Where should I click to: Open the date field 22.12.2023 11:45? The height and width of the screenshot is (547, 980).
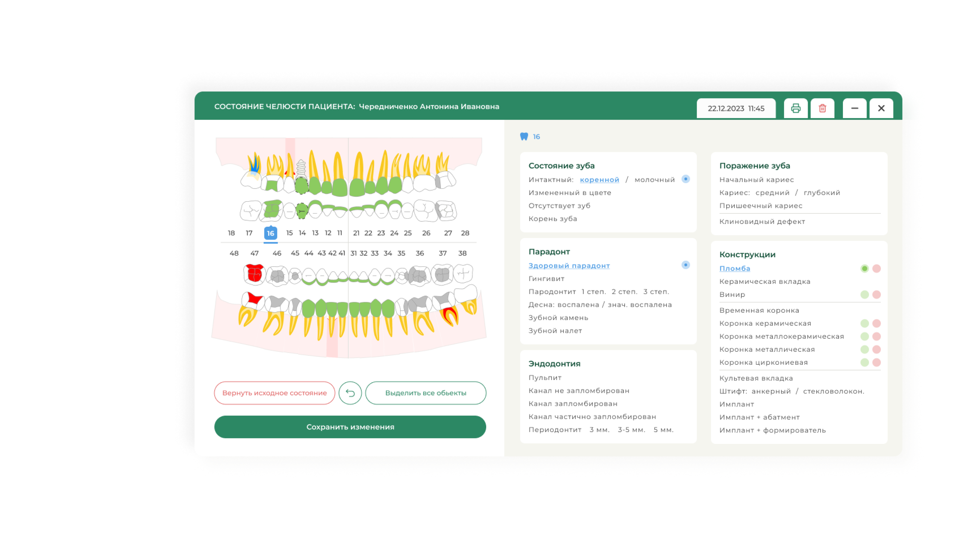[x=736, y=108]
